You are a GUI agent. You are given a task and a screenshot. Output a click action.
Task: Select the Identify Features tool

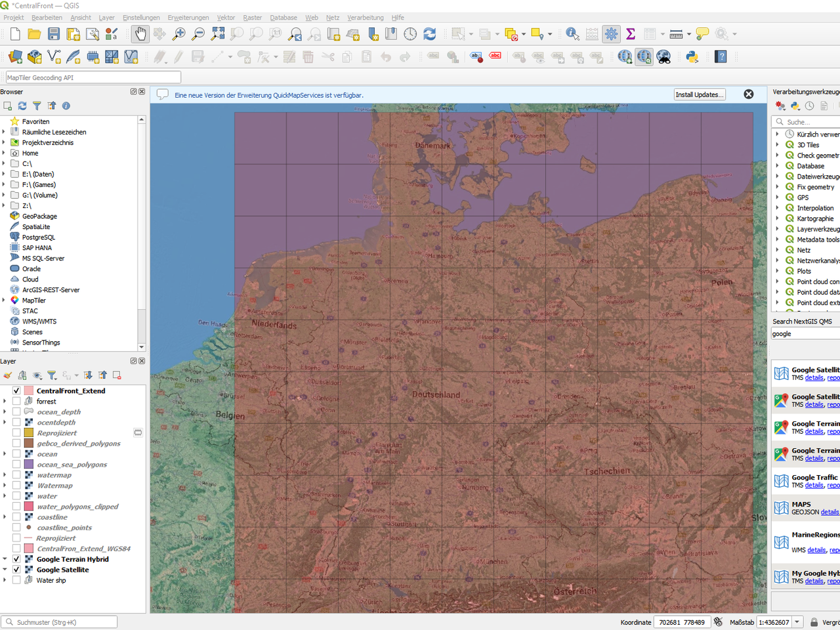point(572,33)
